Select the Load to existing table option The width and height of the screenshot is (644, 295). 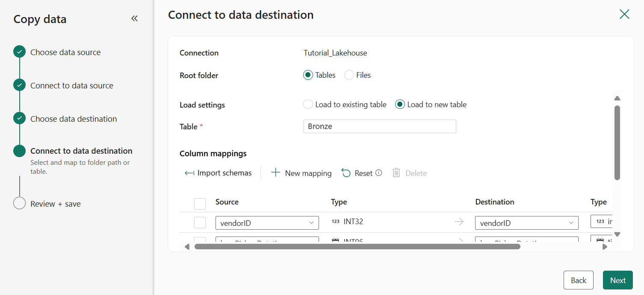(308, 105)
